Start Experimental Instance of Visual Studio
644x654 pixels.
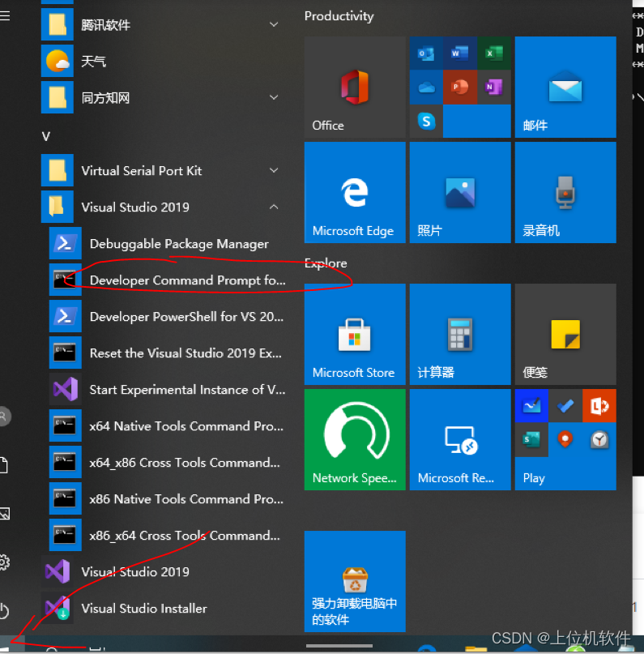[x=168, y=390]
